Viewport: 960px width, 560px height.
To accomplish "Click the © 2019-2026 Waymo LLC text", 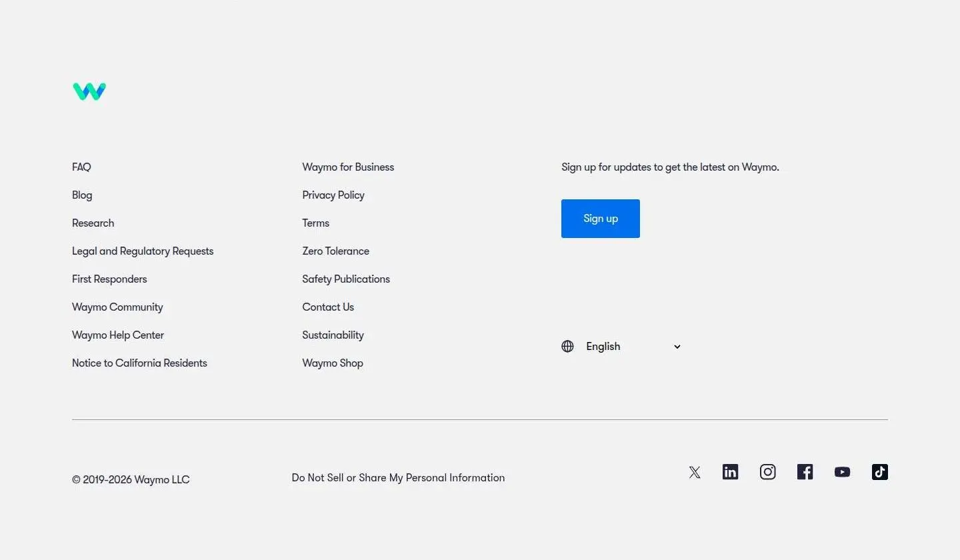I will (x=131, y=480).
